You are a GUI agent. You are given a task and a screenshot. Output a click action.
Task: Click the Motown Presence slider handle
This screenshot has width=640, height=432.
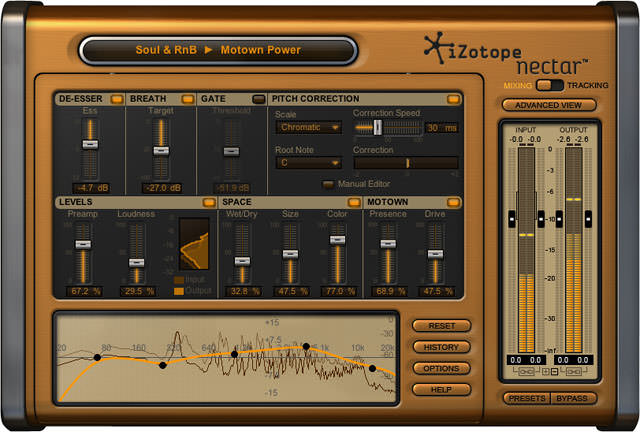(388, 244)
